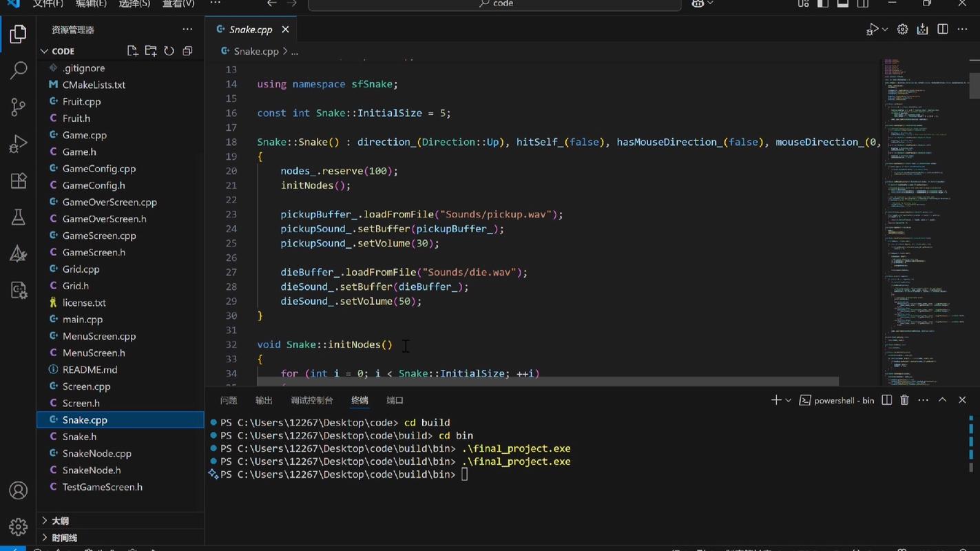
Task: Open the Search view in activity bar
Action: pos(19,70)
